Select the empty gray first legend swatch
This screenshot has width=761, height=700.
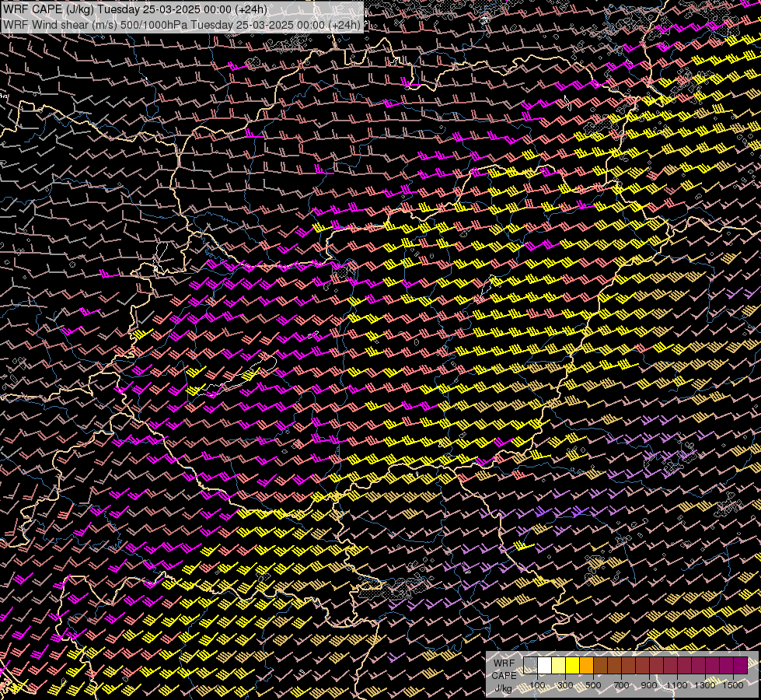(x=530, y=666)
